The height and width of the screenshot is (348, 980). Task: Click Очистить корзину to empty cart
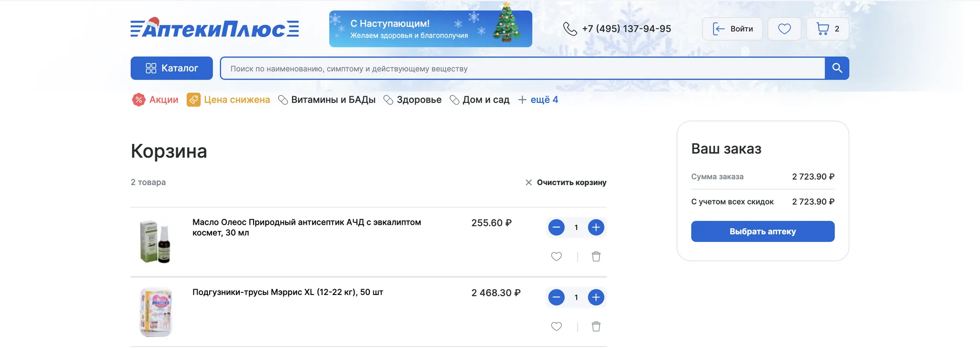(566, 183)
